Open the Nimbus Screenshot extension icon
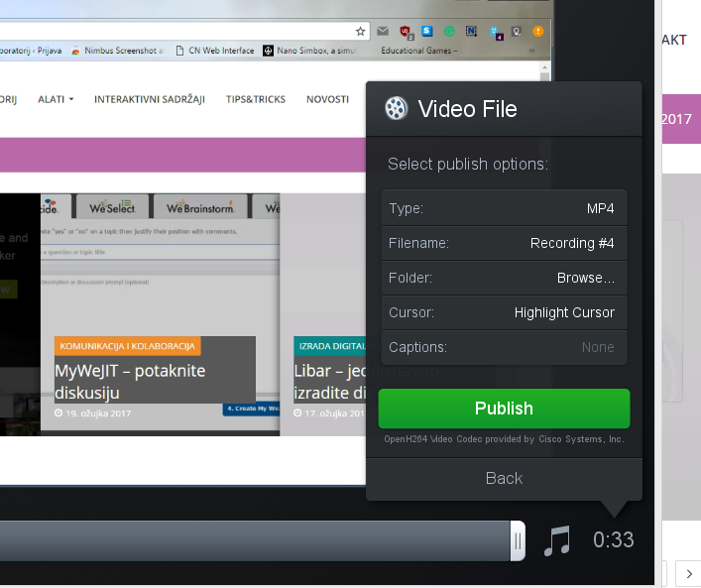The width and height of the screenshot is (701, 588). pyautogui.click(x=471, y=31)
